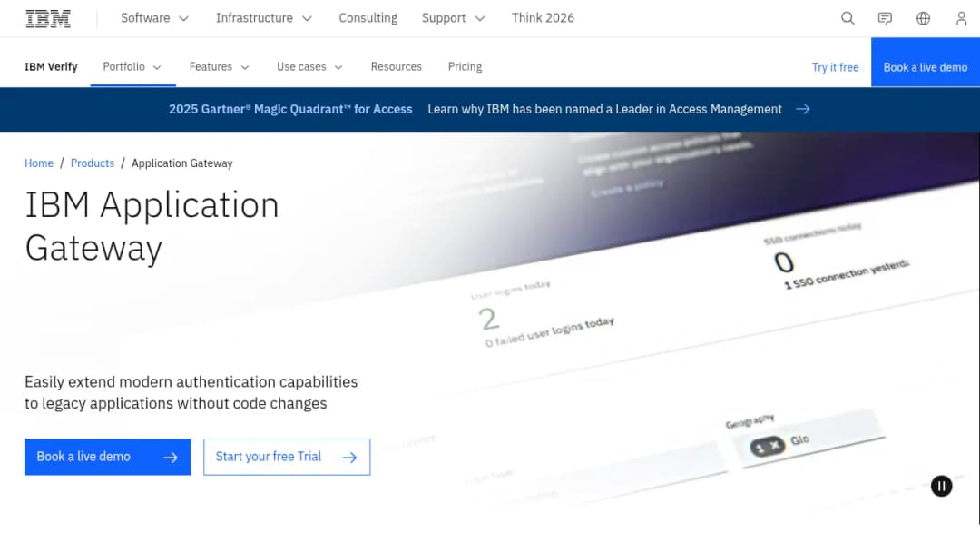Open Think 2026 link
The width and height of the screenshot is (980, 552).
(543, 18)
